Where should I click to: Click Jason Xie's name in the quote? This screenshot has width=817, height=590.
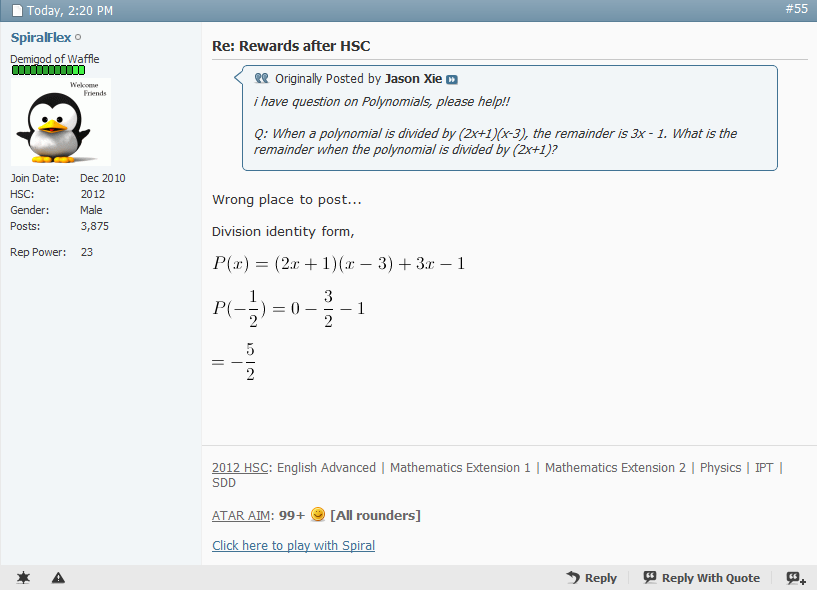pyautogui.click(x=413, y=79)
